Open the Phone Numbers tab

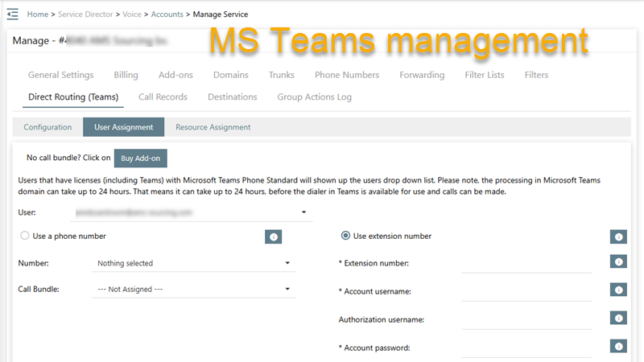pyautogui.click(x=347, y=75)
